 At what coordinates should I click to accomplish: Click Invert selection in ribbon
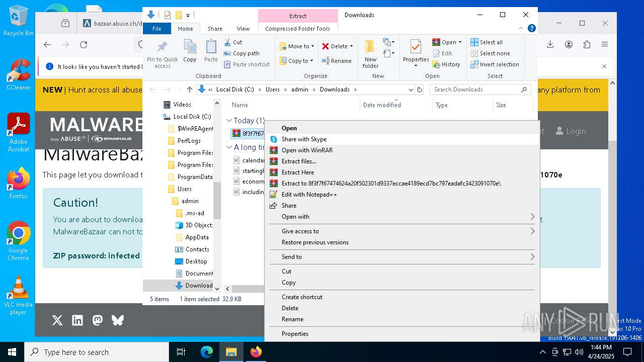tap(495, 64)
